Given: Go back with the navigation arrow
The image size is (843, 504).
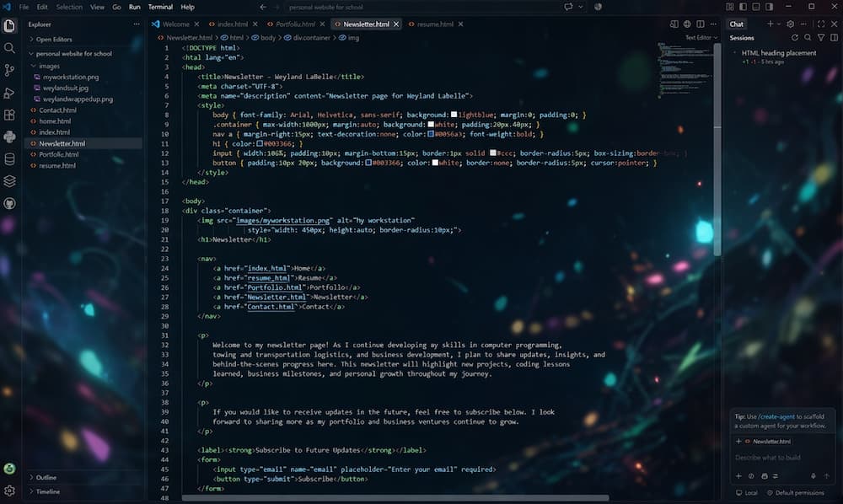Looking at the screenshot, I should click(x=263, y=7).
